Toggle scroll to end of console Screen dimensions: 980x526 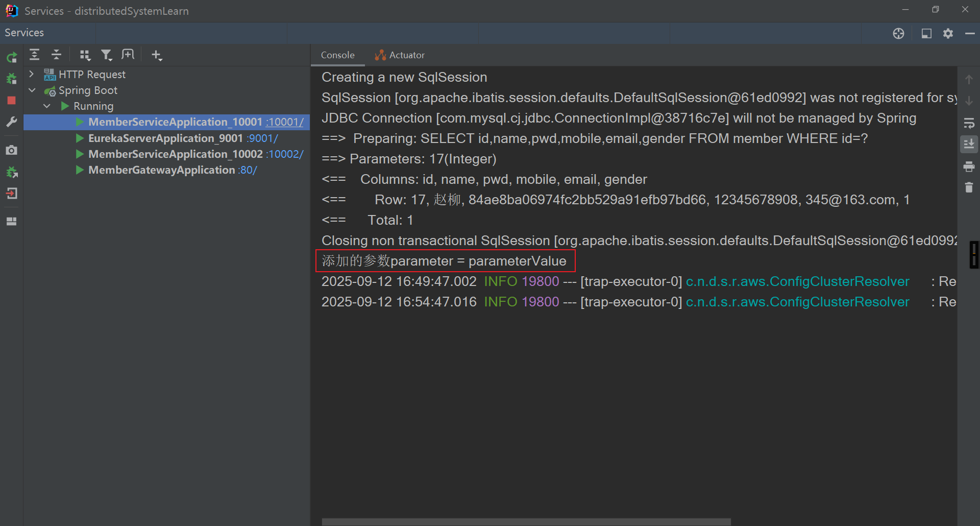[x=969, y=145]
